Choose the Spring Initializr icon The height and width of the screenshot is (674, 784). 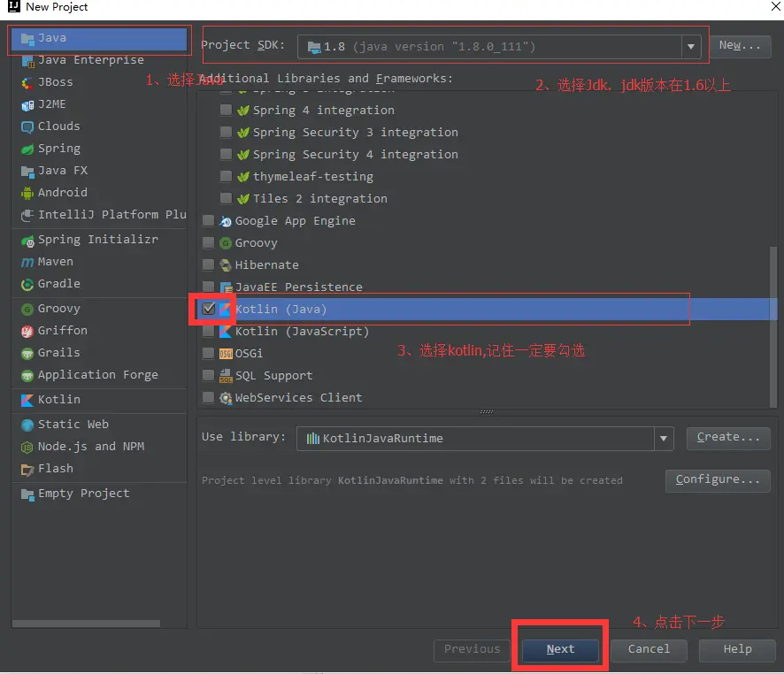coord(27,240)
